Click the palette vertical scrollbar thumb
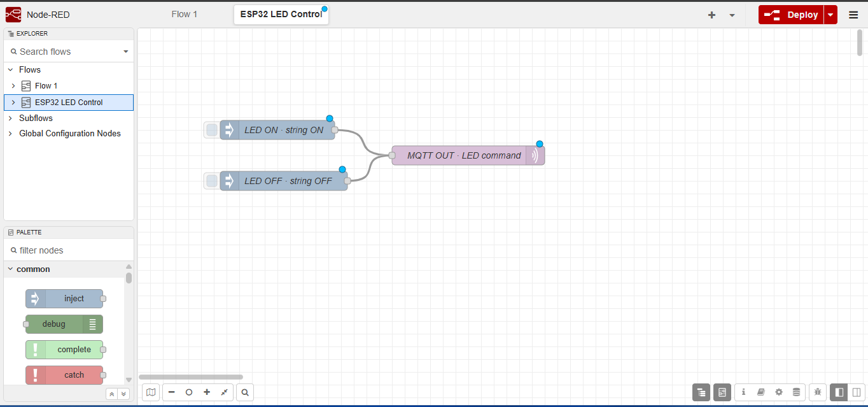Screen dimensions: 868x407 pos(129,278)
